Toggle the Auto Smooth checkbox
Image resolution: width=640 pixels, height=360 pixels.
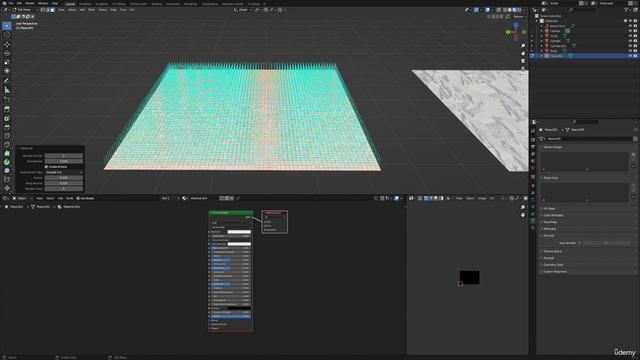(580, 243)
